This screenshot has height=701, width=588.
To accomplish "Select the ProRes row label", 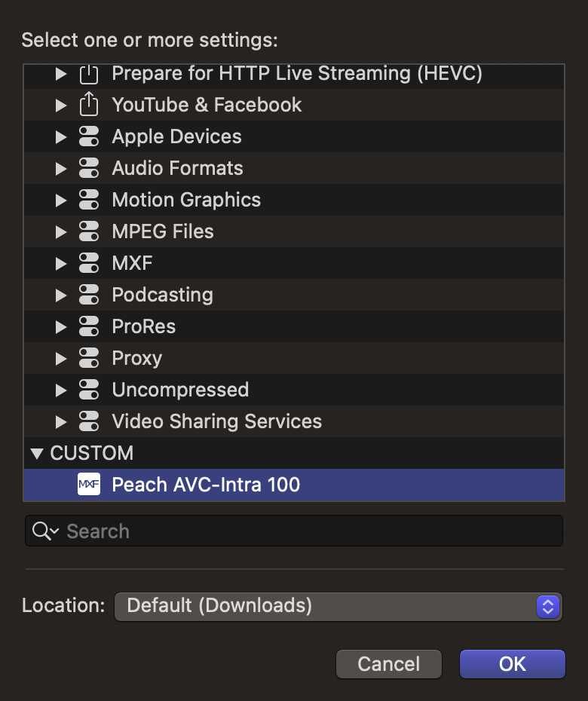I will [143, 326].
